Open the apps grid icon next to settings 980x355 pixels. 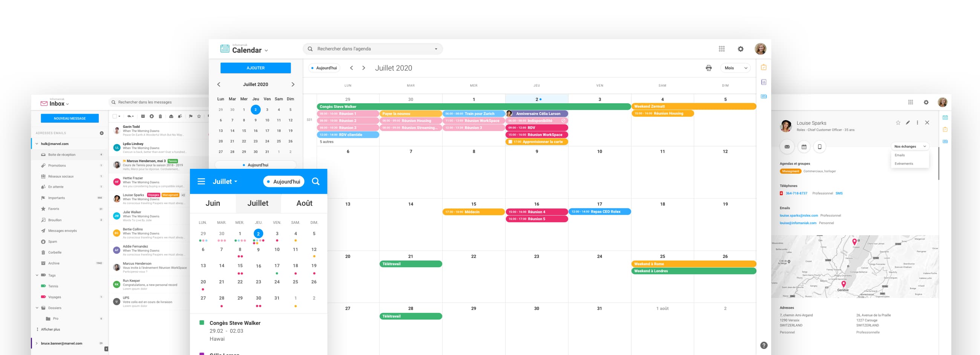(721, 49)
